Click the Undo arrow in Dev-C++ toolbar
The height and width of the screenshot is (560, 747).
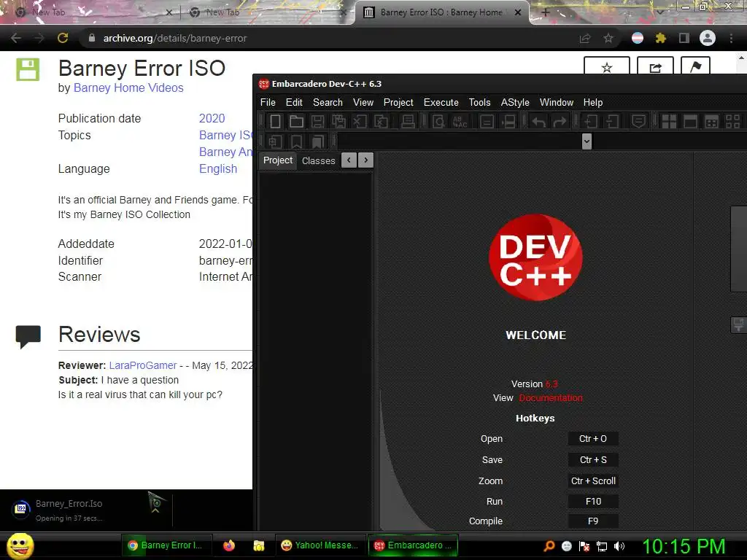539,122
